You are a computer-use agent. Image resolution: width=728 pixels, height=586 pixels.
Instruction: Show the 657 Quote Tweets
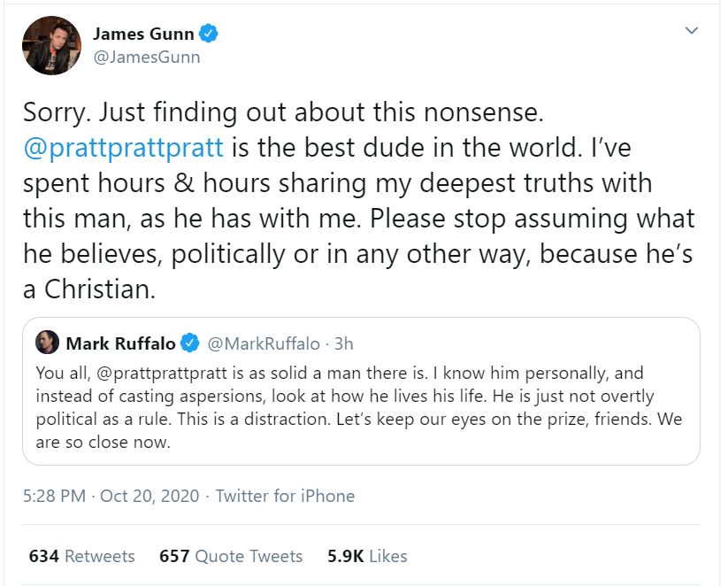click(231, 556)
